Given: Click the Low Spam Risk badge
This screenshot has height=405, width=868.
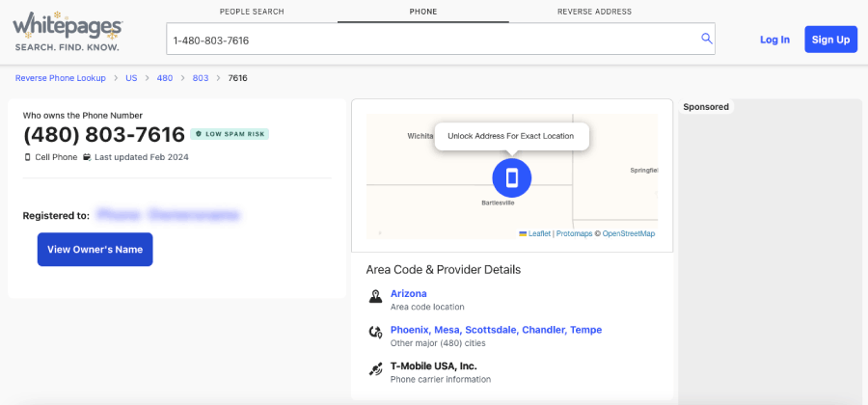Looking at the screenshot, I should pyautogui.click(x=230, y=134).
